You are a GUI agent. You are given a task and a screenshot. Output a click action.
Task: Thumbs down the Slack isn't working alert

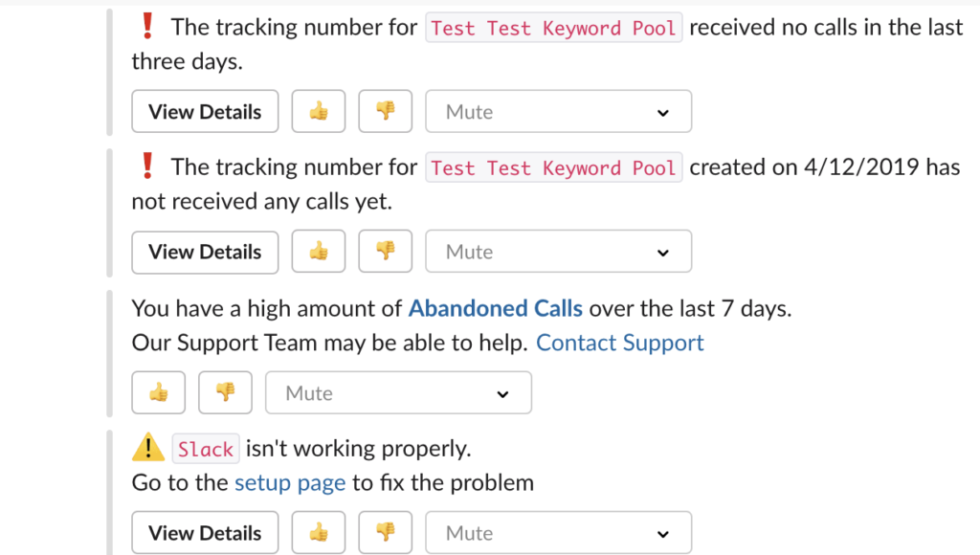[385, 532]
